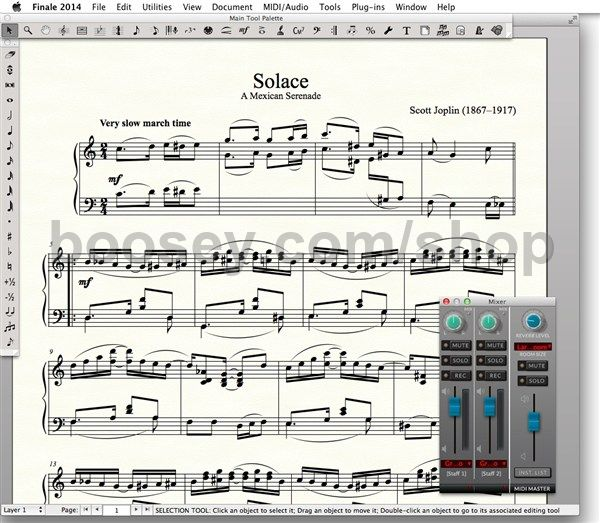The height and width of the screenshot is (523, 600).
Task: Select the Zoom magnifier tool
Action: coord(28,30)
